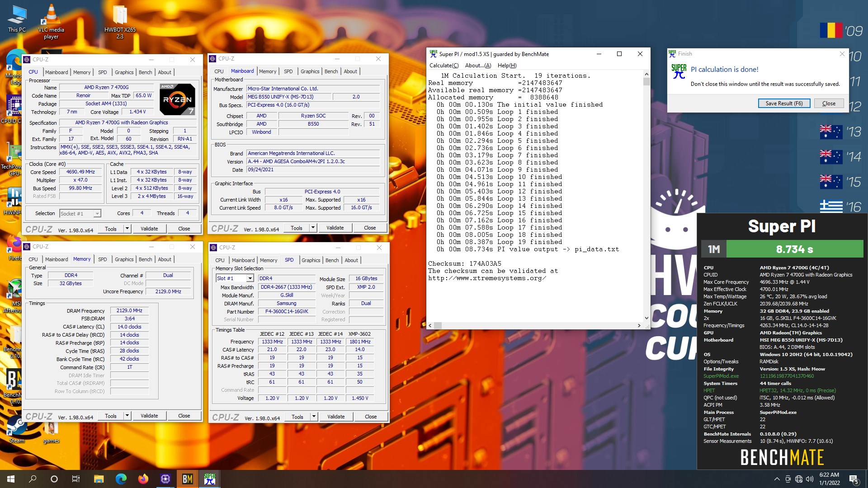Click the xtremesystems.org URL text

point(487,278)
